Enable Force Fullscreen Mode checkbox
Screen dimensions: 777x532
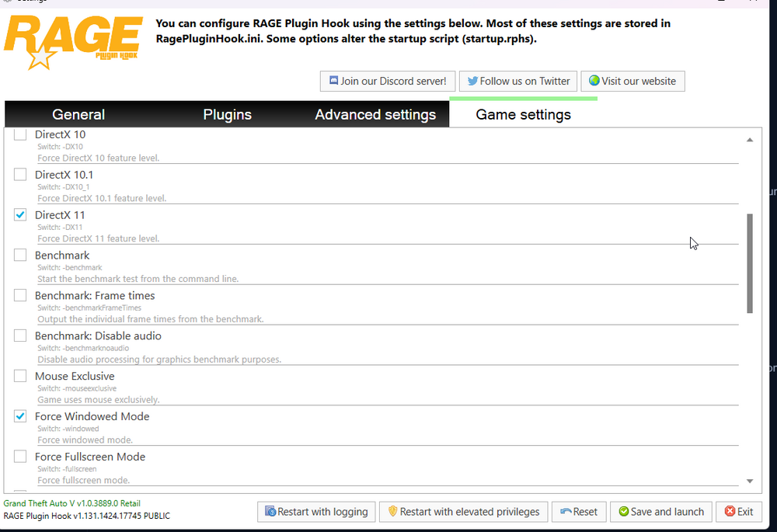pos(20,456)
